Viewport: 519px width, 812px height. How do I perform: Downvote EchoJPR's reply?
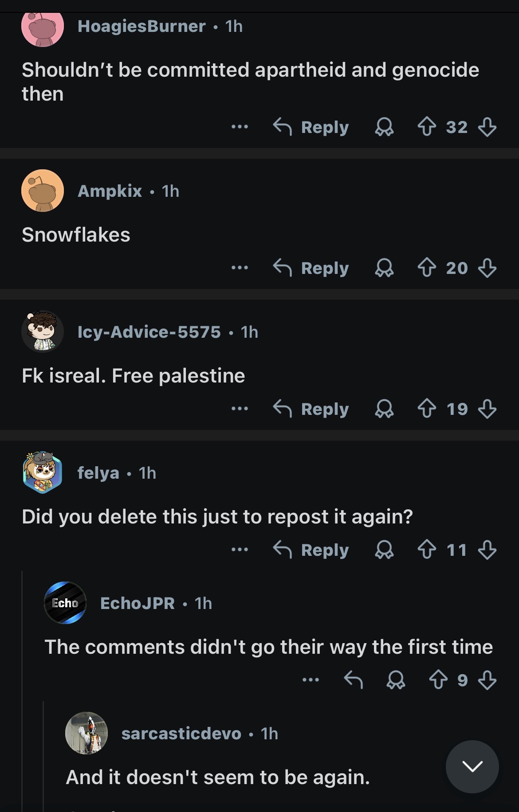[487, 679]
